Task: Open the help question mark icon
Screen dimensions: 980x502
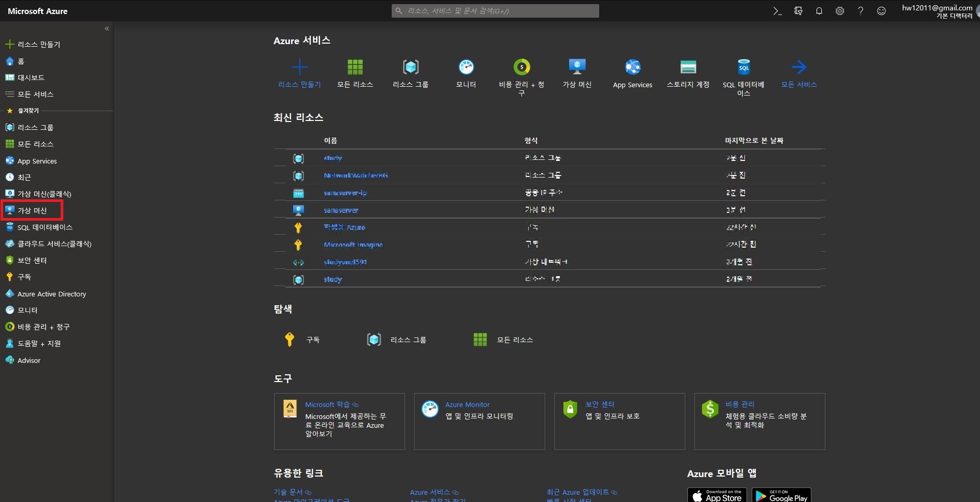Action: click(861, 11)
